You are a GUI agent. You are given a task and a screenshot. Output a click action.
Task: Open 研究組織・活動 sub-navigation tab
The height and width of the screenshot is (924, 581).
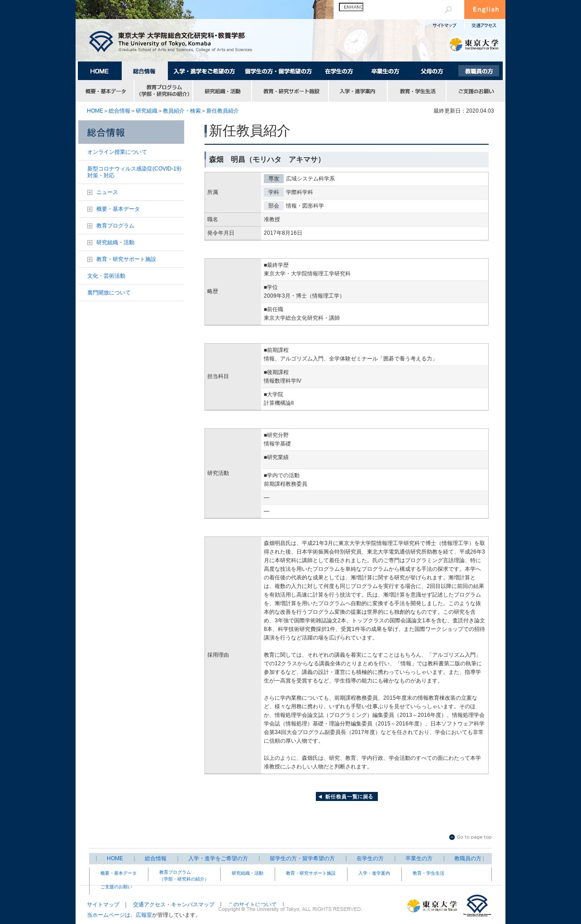[222, 91]
